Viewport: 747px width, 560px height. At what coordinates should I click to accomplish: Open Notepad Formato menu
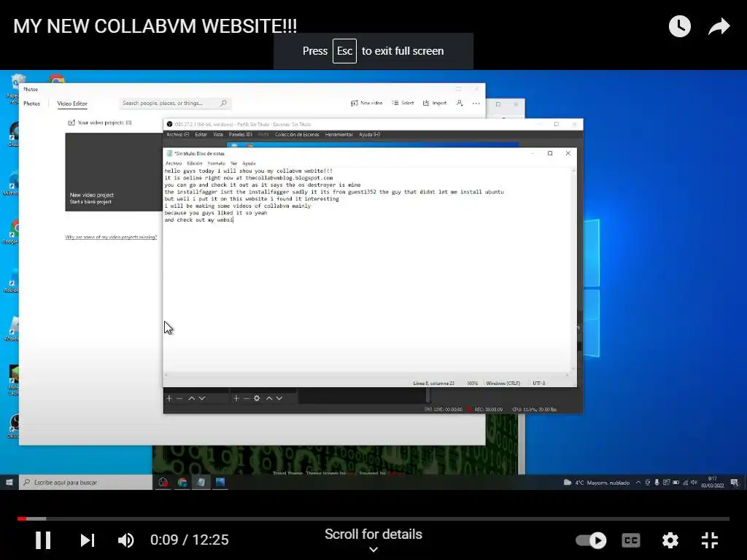216,163
